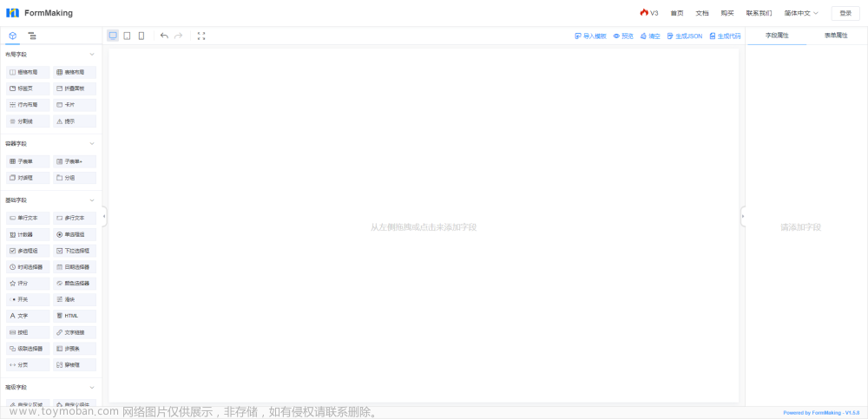Open the 简体中文 language dropdown
Viewport: 868px width, 419px height.
click(801, 13)
